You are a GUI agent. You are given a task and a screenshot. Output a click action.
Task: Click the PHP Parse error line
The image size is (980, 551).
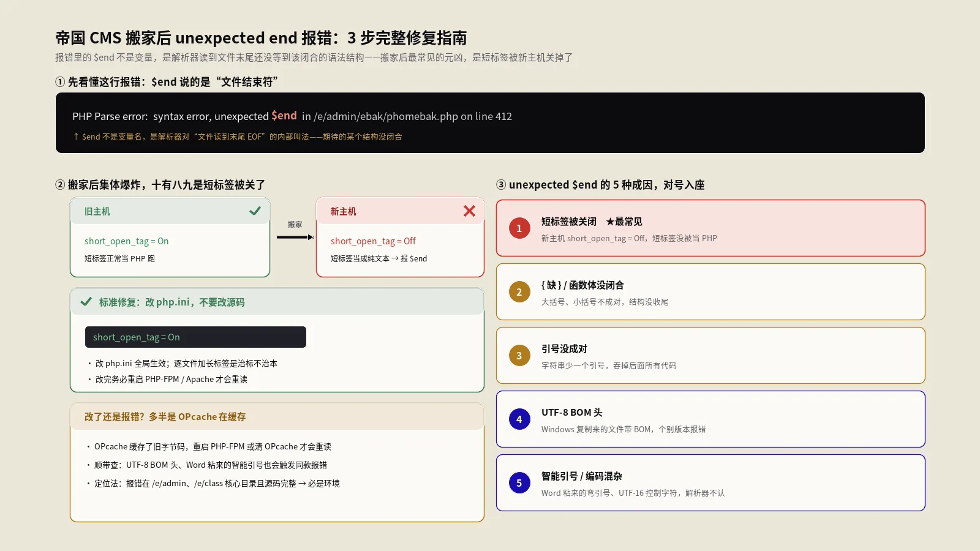click(x=292, y=116)
